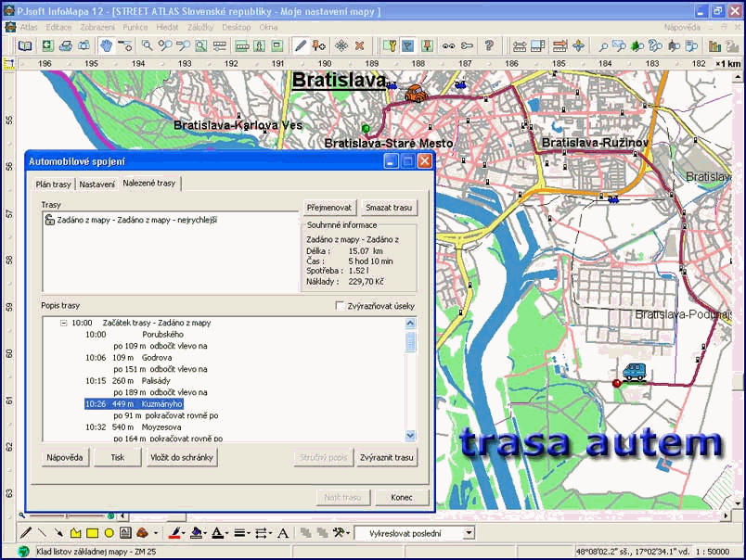746x560 pixels.
Task: Click the plain text A tool icon
Action: [x=283, y=533]
